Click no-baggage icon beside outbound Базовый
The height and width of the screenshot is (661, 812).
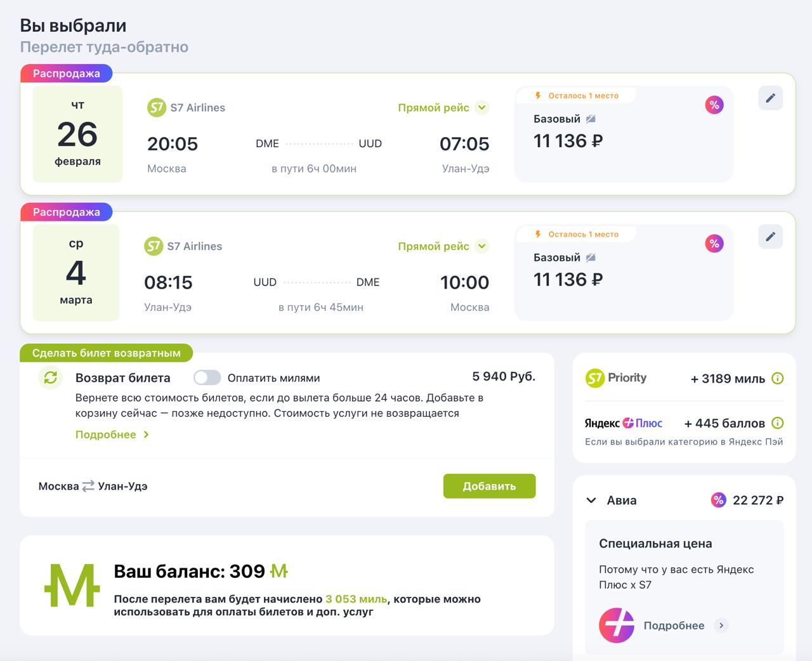591,119
